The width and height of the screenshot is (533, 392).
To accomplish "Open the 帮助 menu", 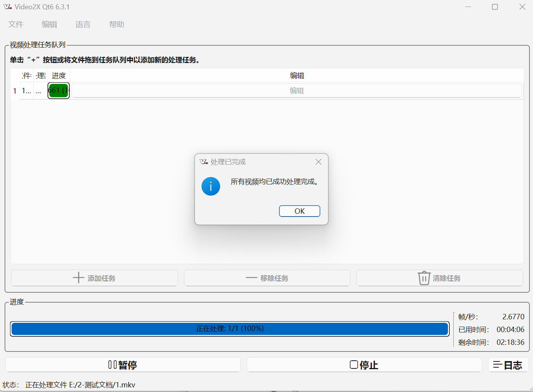I will pos(116,24).
